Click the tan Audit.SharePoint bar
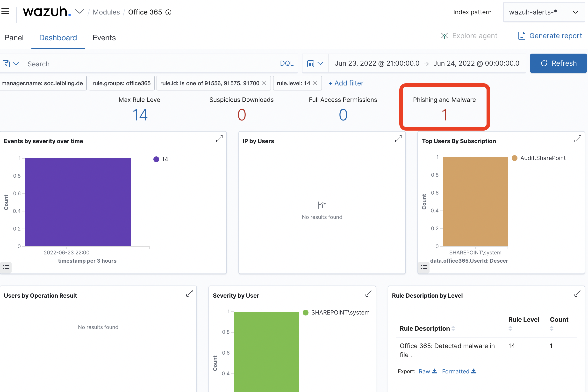588x392 pixels. point(475,202)
